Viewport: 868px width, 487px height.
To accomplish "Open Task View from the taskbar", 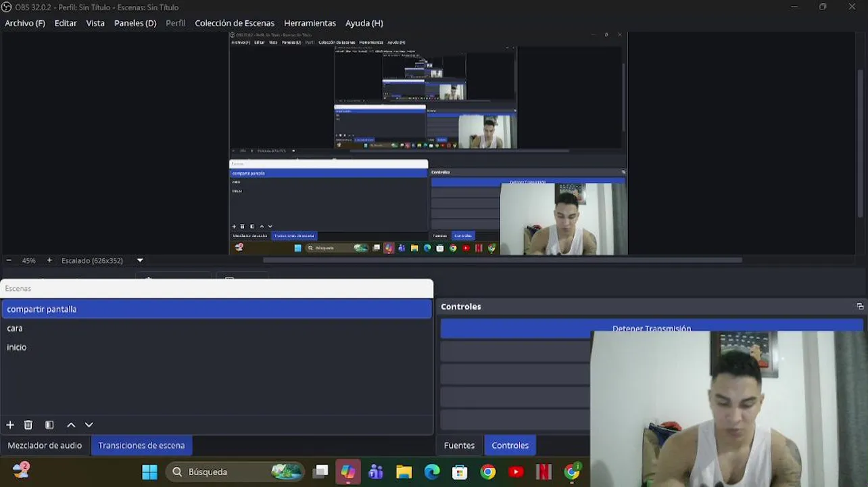I will [321, 471].
